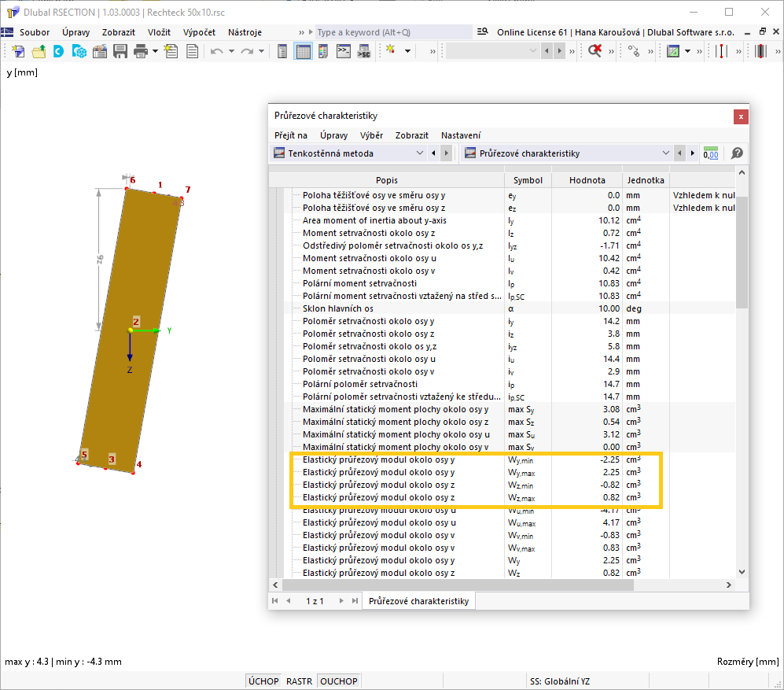Select the thick element tool icon
This screenshot has height=690, width=784.
coord(761,51)
